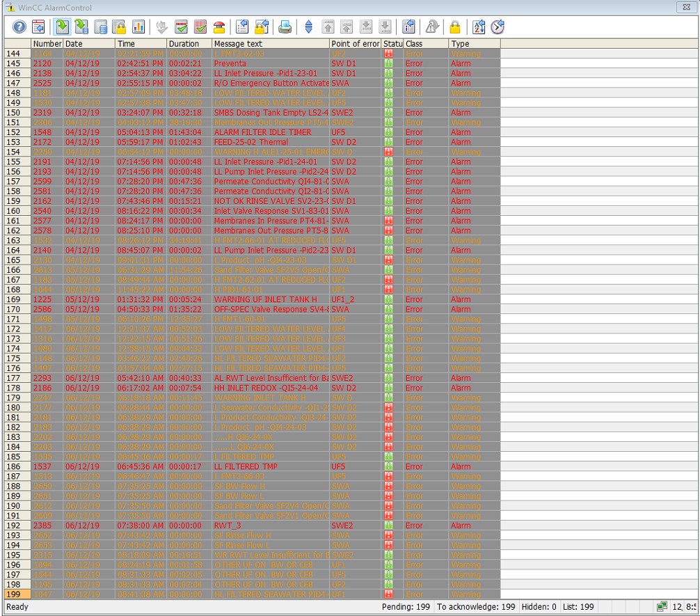Screen dimensions: 700x616
Task: Open the time base dialog
Action: click(498, 27)
